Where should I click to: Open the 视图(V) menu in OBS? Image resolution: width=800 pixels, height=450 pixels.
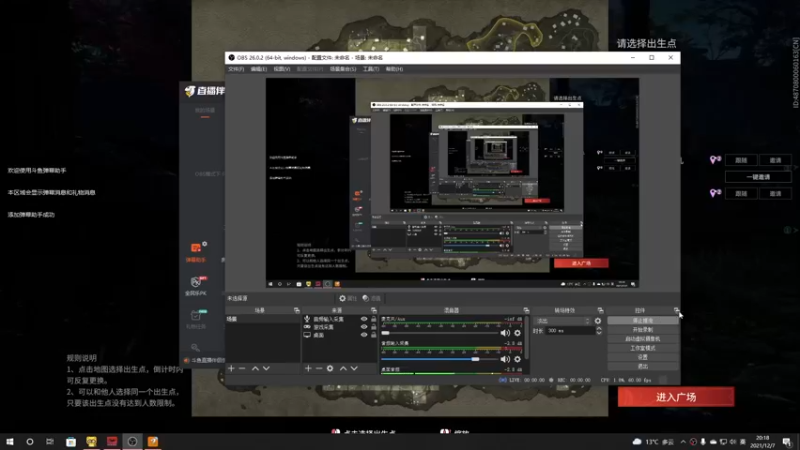tap(282, 69)
